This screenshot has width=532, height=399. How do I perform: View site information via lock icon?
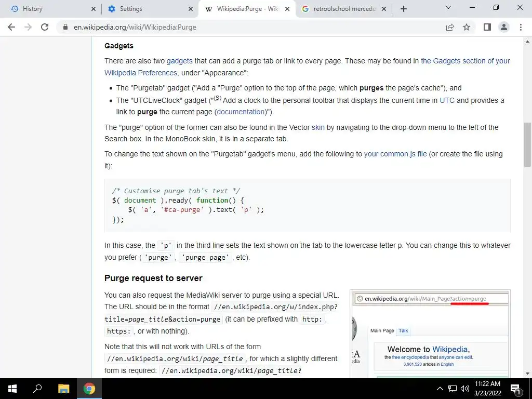tap(65, 27)
